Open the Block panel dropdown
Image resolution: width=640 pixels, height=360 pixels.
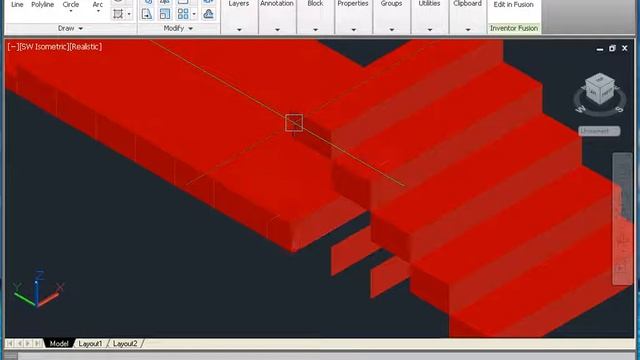pos(315,29)
